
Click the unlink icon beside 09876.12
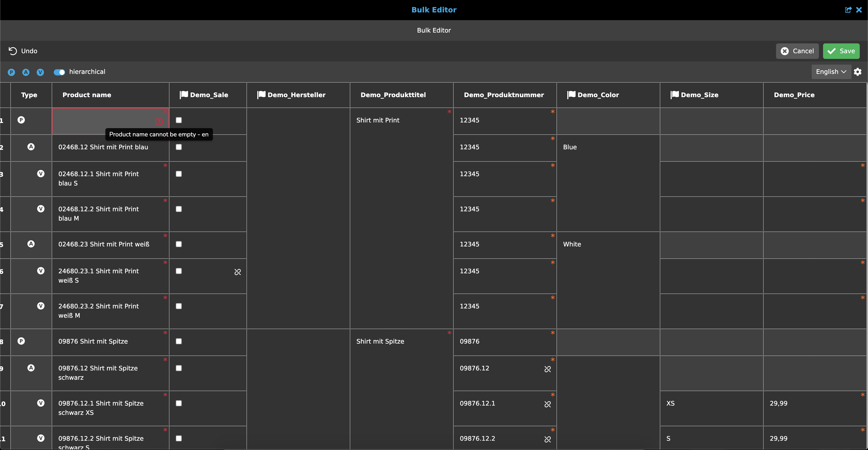[x=548, y=369]
